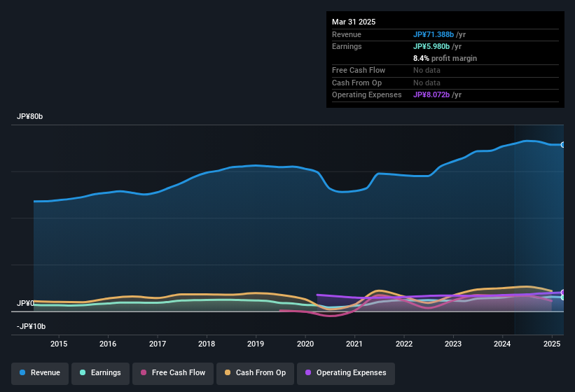Click the 2024 x-axis label

point(502,344)
